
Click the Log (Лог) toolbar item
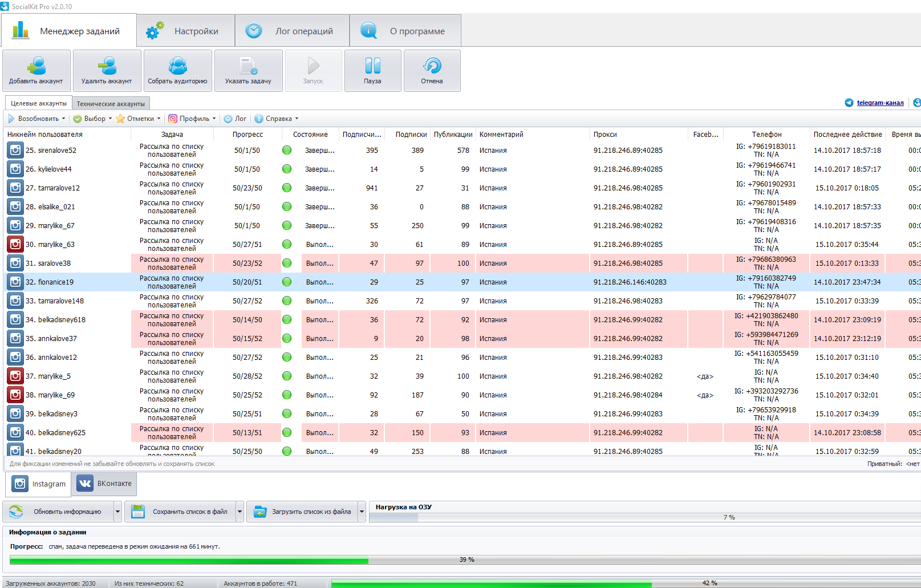pyautogui.click(x=236, y=119)
